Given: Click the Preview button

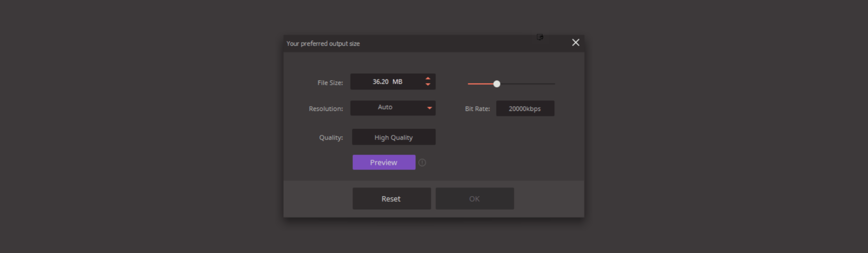Looking at the screenshot, I should 384,162.
